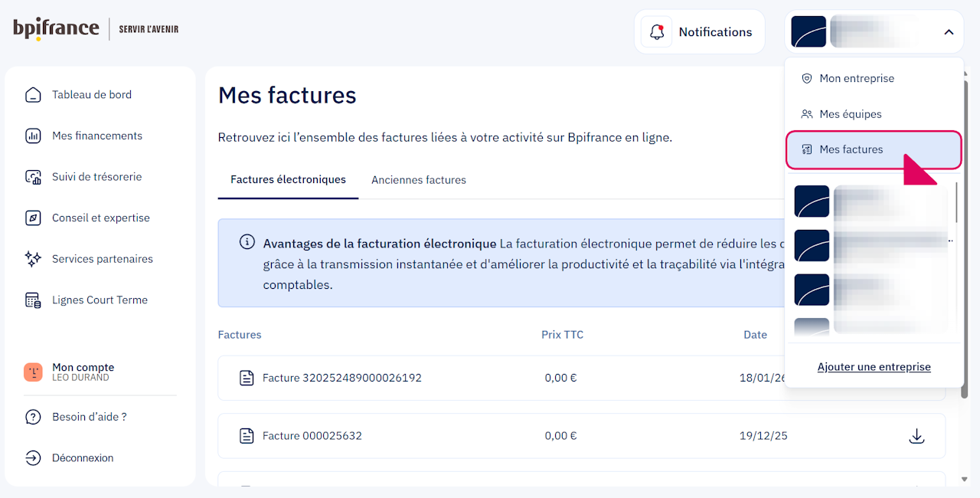Click the Mon compte avatar icon
Viewport: 980px width, 498px height.
33,372
